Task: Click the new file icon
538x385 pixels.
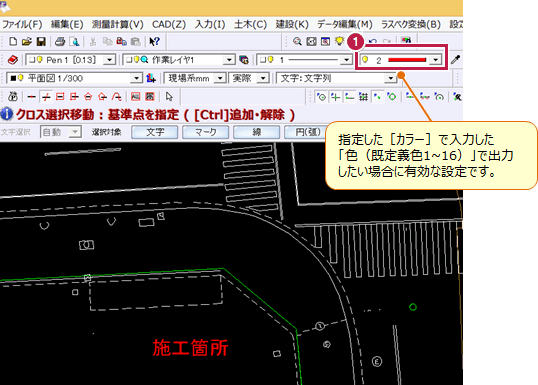Action: pyautogui.click(x=13, y=42)
